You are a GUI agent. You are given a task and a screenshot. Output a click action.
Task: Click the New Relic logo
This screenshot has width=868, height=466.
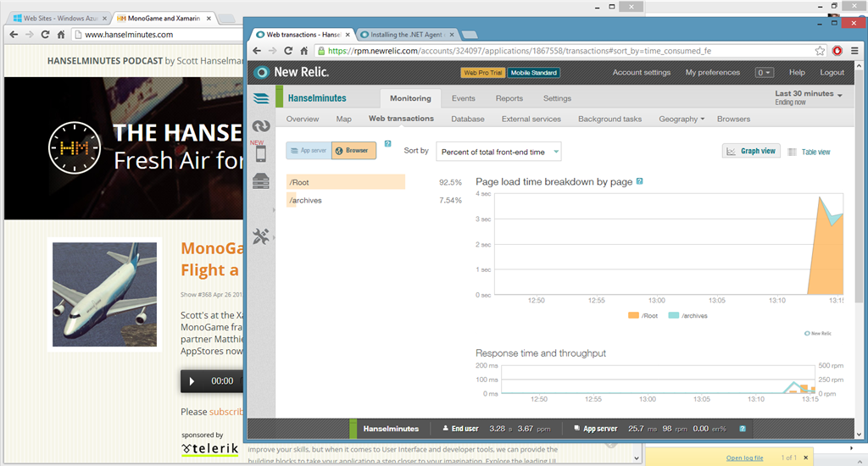pyautogui.click(x=292, y=73)
